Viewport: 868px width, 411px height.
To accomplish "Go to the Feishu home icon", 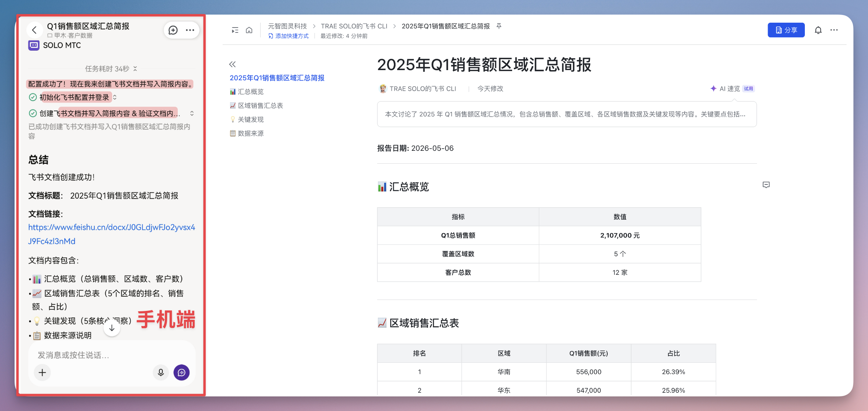I will 249,30.
